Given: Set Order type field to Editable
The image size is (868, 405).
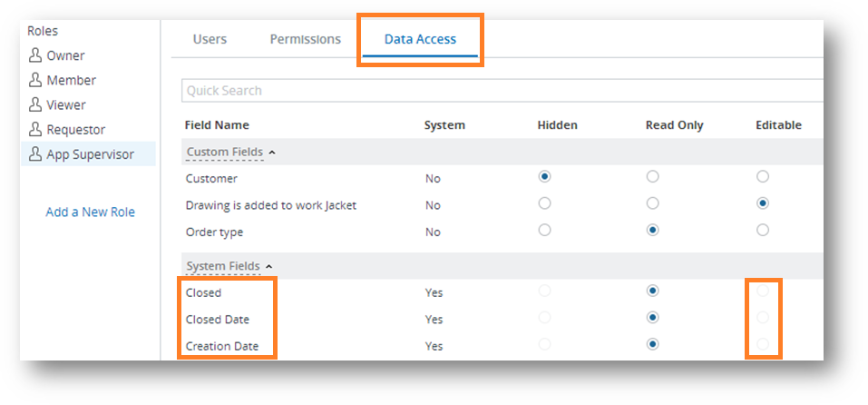Looking at the screenshot, I should (x=763, y=230).
